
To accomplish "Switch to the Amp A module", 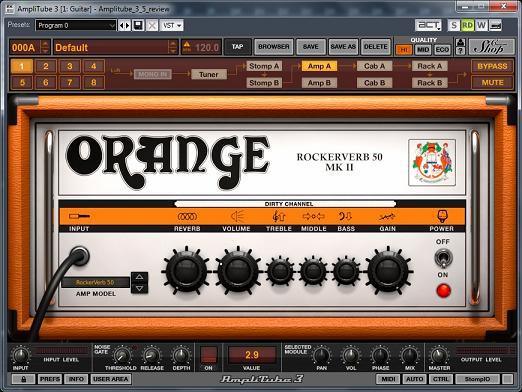I will pyautogui.click(x=319, y=66).
